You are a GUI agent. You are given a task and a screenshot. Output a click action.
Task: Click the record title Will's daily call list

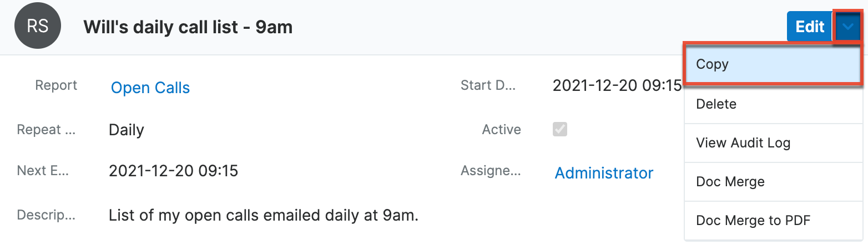pos(188,27)
